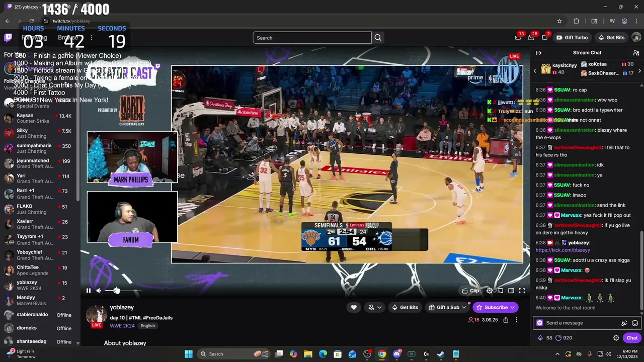Screen dimensions: 644x362
Task: Follow heart button for yoblazey
Action: (354, 307)
